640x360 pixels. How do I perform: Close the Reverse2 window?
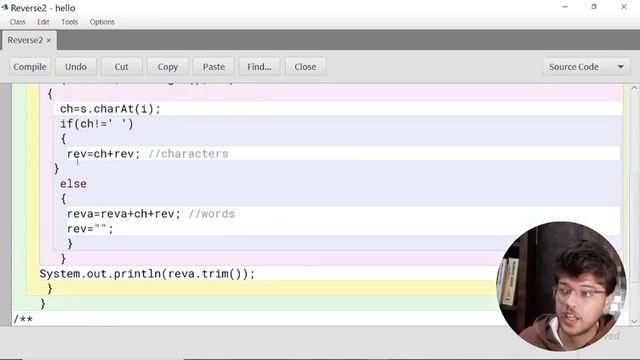tap(624, 7)
